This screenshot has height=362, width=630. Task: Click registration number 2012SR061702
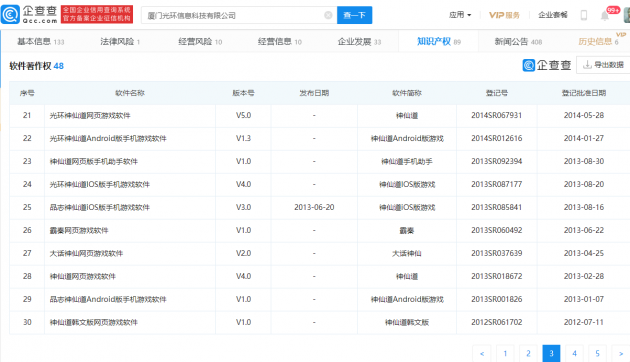pyautogui.click(x=497, y=322)
